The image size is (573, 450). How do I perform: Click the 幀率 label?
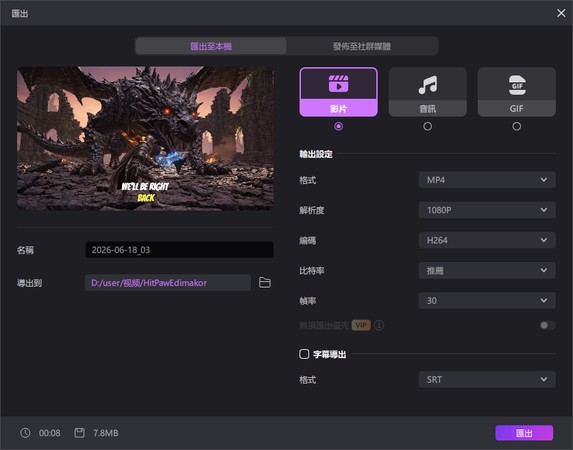(308, 301)
